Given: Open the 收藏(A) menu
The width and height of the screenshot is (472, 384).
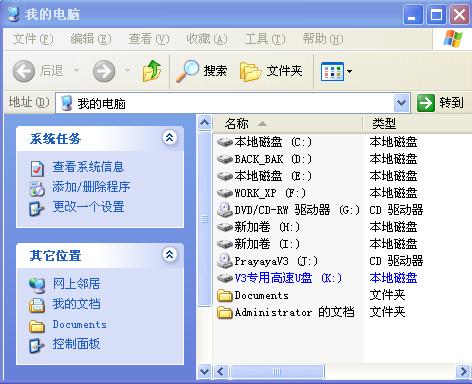Looking at the screenshot, I should 207,39.
